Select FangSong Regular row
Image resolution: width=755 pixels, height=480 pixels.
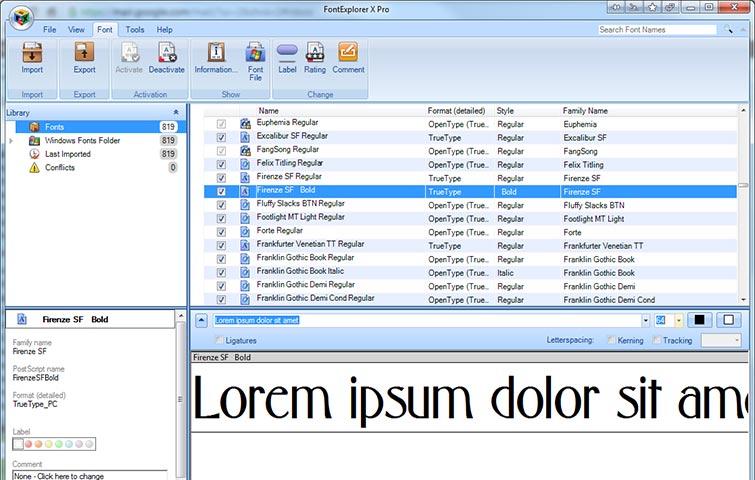(x=470, y=151)
